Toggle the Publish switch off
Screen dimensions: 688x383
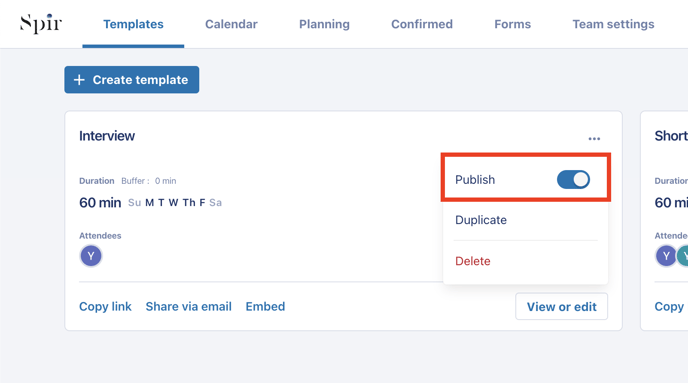(x=573, y=179)
